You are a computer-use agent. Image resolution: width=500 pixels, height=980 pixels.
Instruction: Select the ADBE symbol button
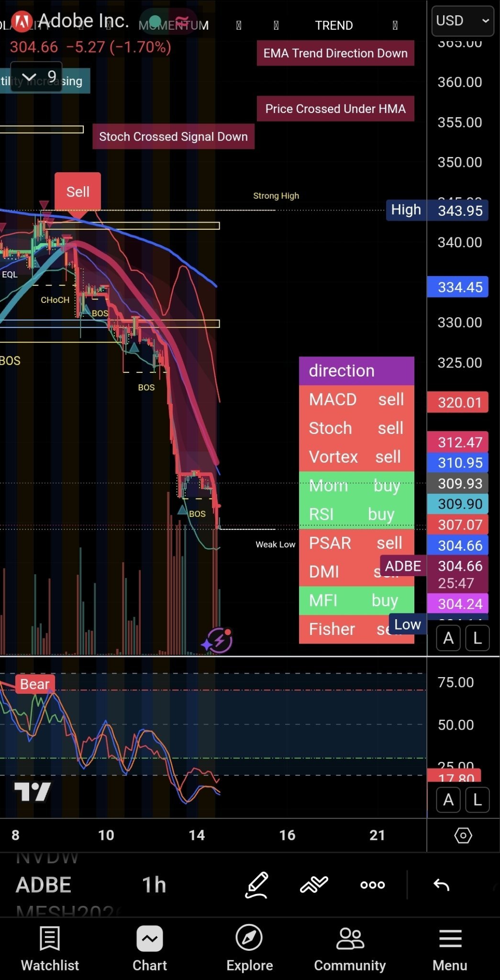point(44,885)
